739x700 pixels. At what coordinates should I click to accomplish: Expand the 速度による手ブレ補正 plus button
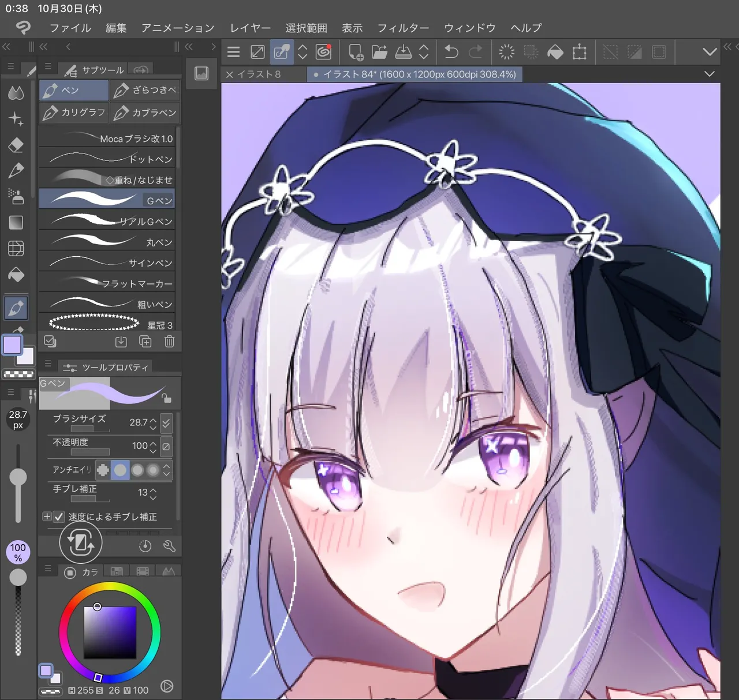pyautogui.click(x=47, y=516)
